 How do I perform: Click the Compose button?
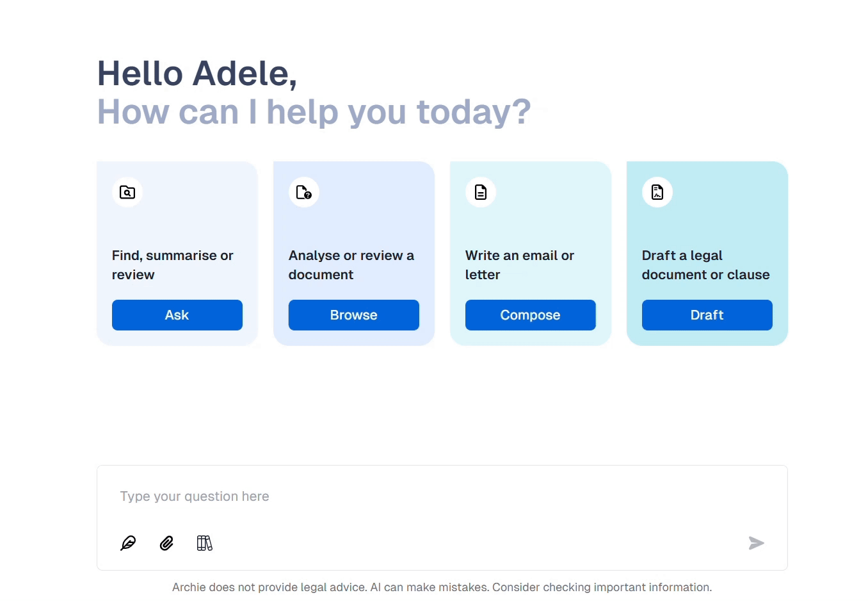pos(531,315)
